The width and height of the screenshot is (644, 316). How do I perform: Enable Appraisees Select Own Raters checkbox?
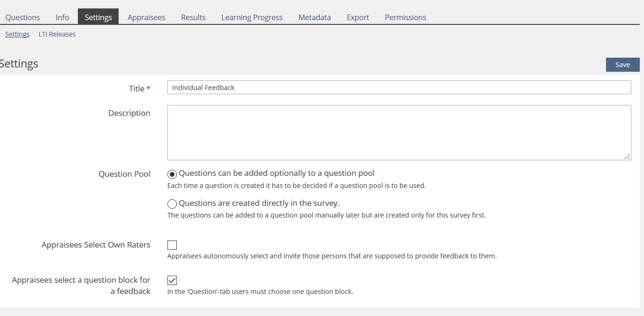coord(172,245)
